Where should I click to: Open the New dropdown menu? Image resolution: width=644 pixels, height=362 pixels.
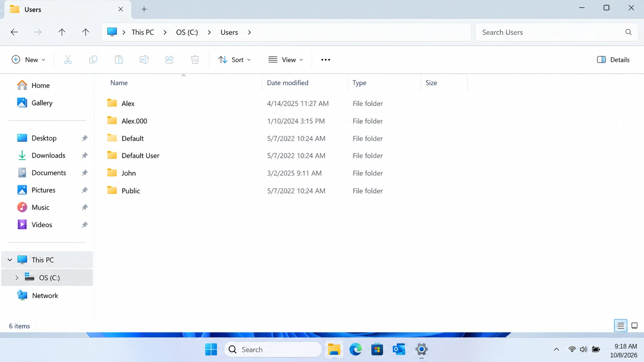pos(29,60)
